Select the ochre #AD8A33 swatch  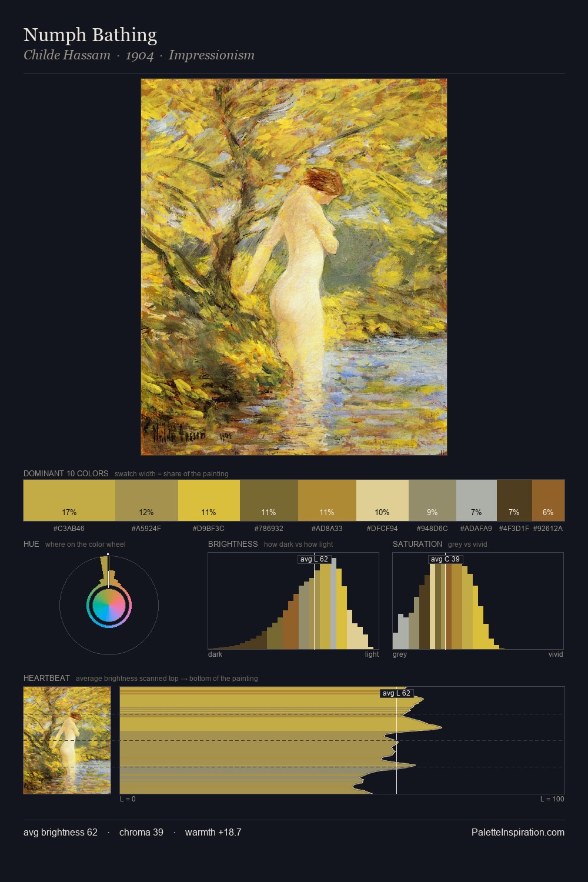click(327, 500)
